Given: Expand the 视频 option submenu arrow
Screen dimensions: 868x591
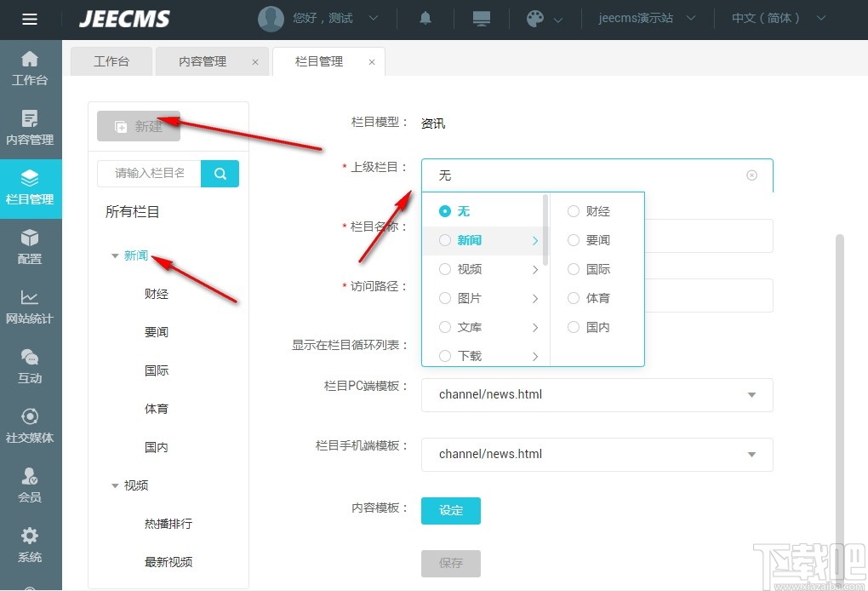Looking at the screenshot, I should pos(537,269).
